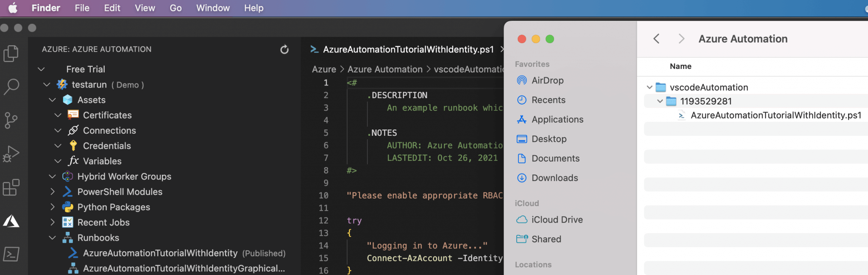Toggle the Connections node chevron

[58, 130]
